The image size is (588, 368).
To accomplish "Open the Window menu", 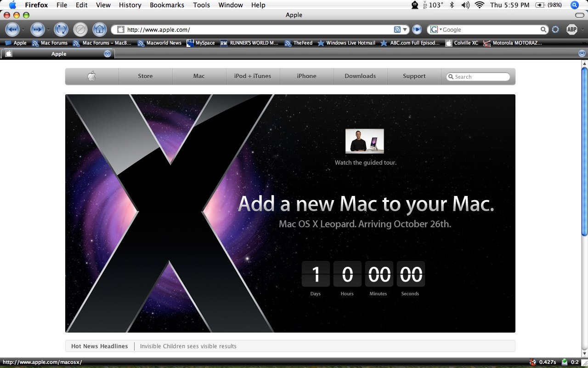I will pyautogui.click(x=231, y=5).
